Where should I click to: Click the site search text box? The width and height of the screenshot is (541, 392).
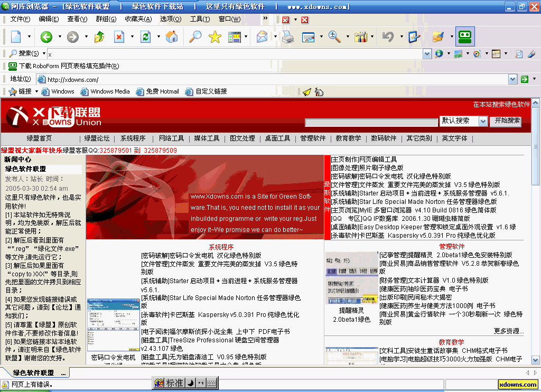pyautogui.click(x=371, y=122)
